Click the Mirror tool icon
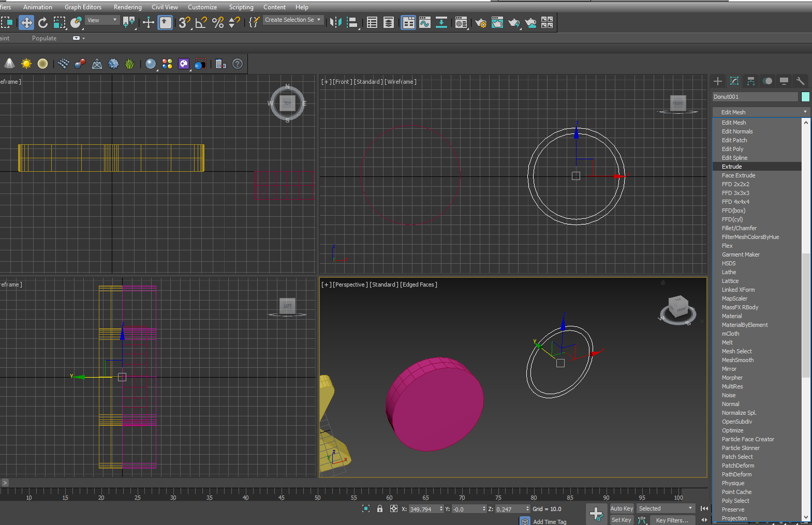Viewport: 812px width, 525px height. pyautogui.click(x=335, y=22)
